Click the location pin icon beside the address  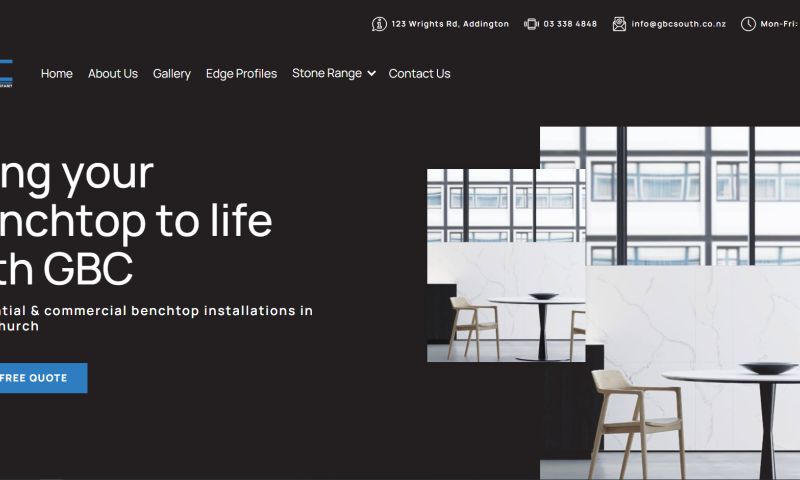coord(379,24)
